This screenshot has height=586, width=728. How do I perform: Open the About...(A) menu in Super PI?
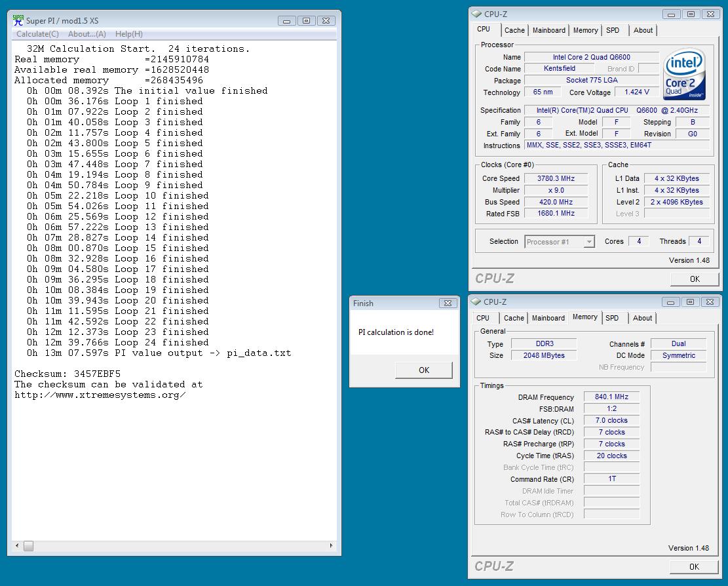86,34
